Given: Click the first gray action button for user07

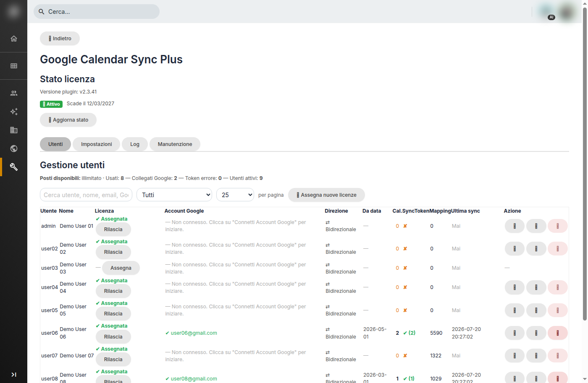Looking at the screenshot, I should (514, 356).
